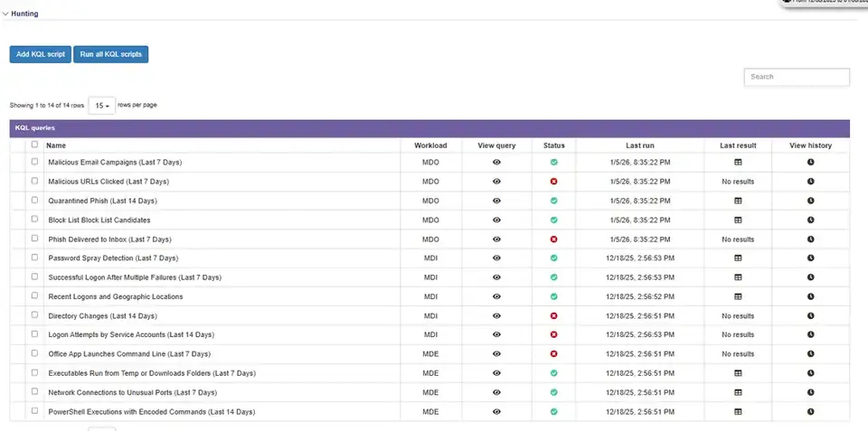The width and height of the screenshot is (868, 431).
Task: Click 'Logon Attempts by Service Accounts (Last 14 Days)'
Action: point(131,334)
